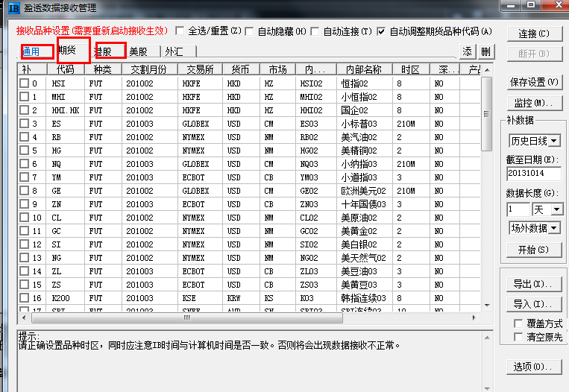Viewport: 569px width, 392px height.
Task: Click 补 column header
Action: tap(32, 69)
